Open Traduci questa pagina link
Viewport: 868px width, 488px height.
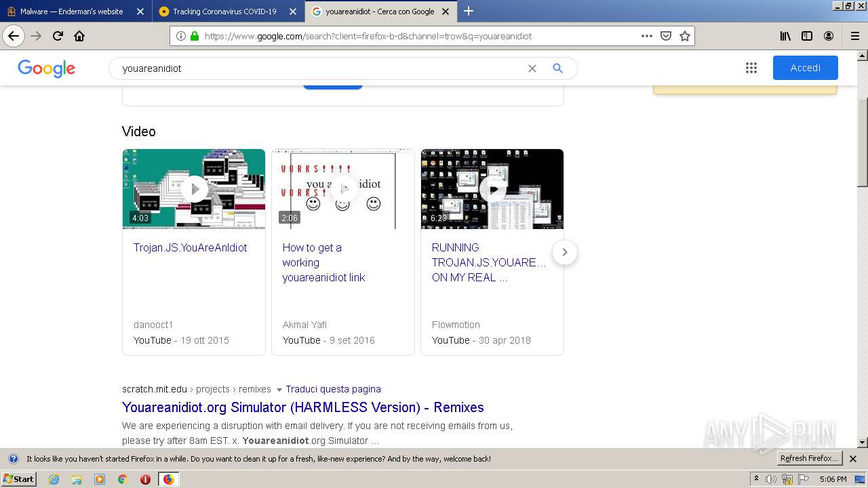click(333, 389)
